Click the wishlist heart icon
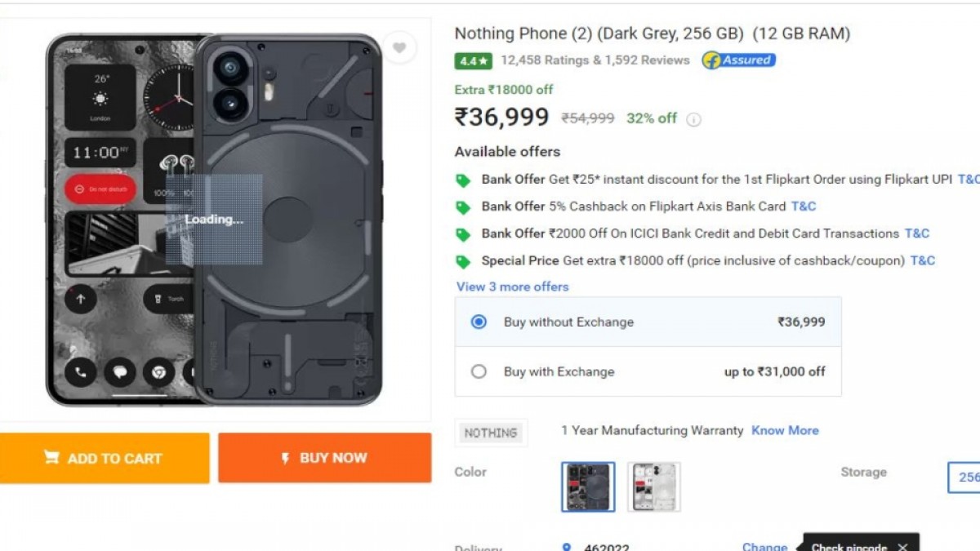Image resolution: width=980 pixels, height=551 pixels. [x=399, y=48]
